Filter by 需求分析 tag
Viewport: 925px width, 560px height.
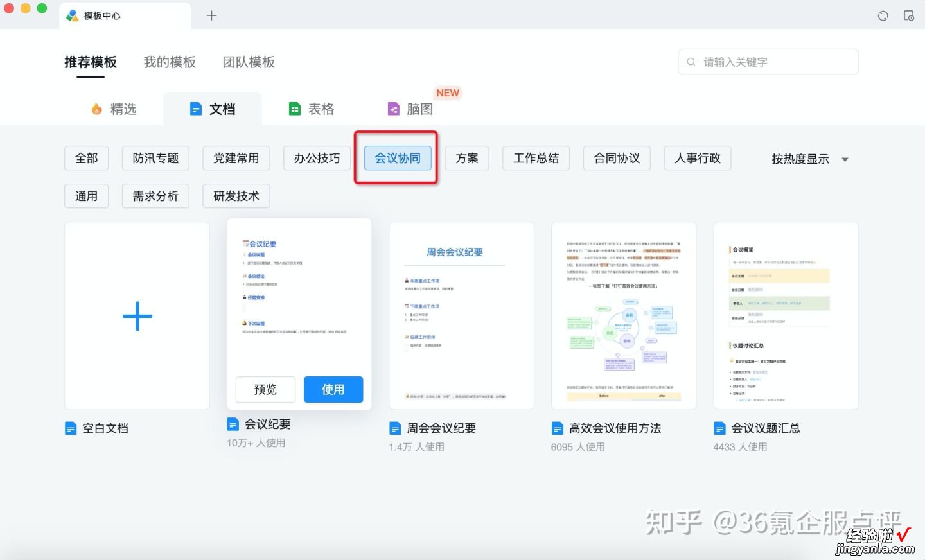155,196
